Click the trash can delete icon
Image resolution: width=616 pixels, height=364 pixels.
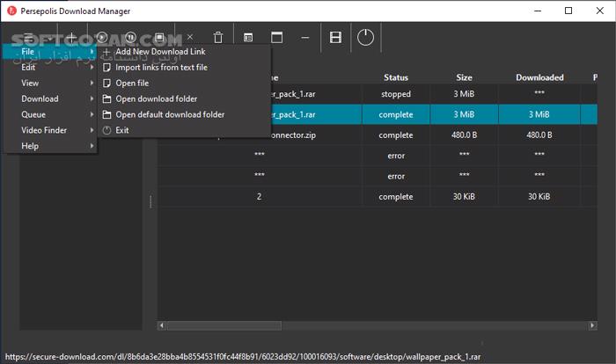click(218, 38)
